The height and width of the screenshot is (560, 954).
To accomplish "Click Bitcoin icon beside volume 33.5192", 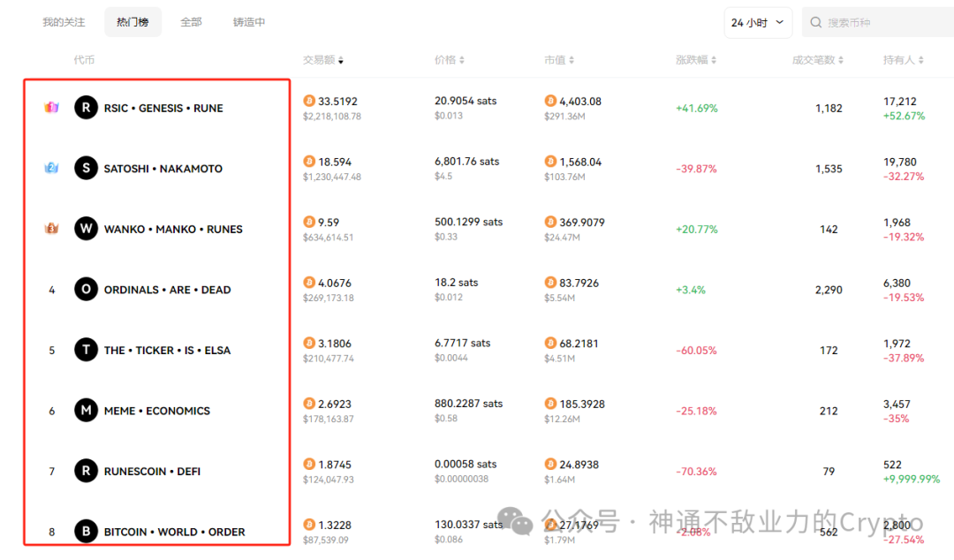I will coord(309,101).
